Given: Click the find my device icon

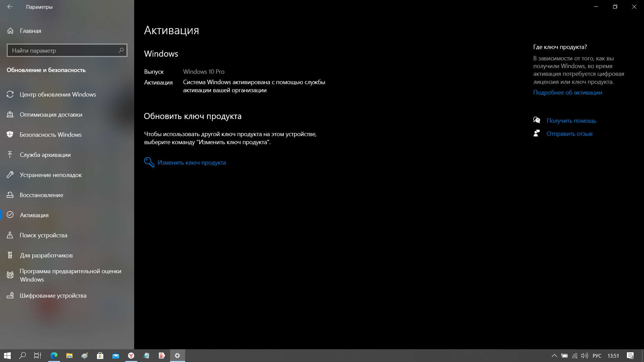Looking at the screenshot, I should [10, 235].
